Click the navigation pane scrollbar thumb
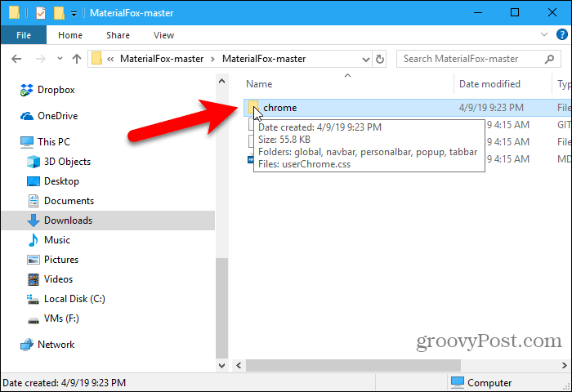Screen dimensions: 572x392 221,308
